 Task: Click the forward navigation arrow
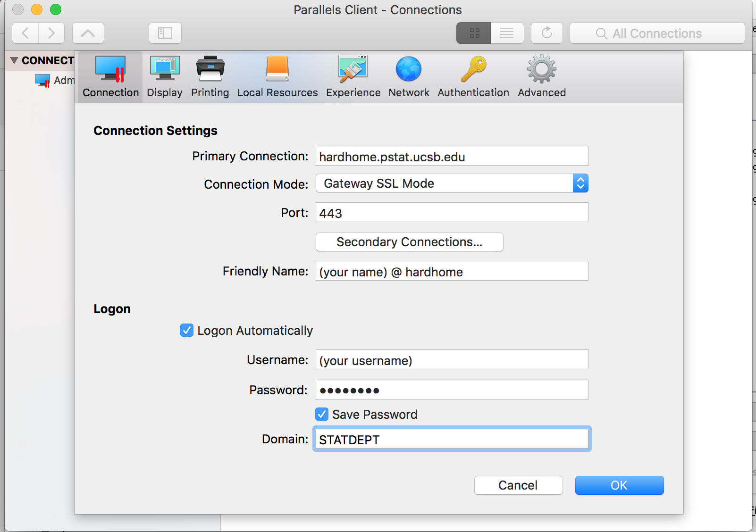point(51,33)
